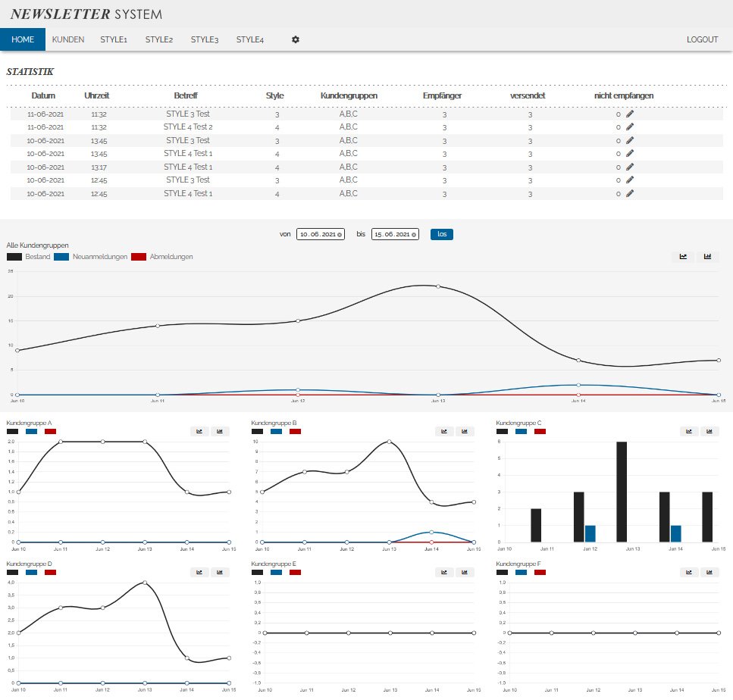The height and width of the screenshot is (700, 733).
Task: Clear the 'von' start date field
Action: click(x=340, y=235)
